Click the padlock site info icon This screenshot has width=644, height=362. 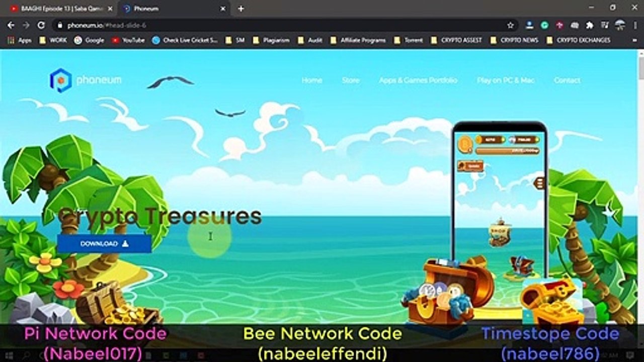[59, 25]
